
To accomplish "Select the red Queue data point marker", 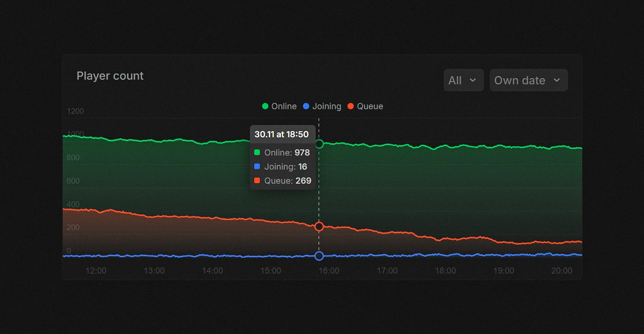I will tap(319, 226).
